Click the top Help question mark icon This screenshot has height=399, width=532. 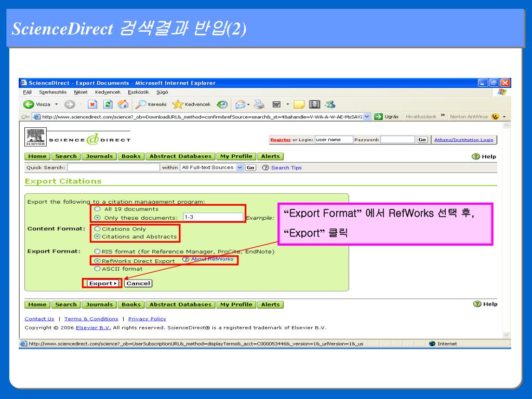click(476, 156)
